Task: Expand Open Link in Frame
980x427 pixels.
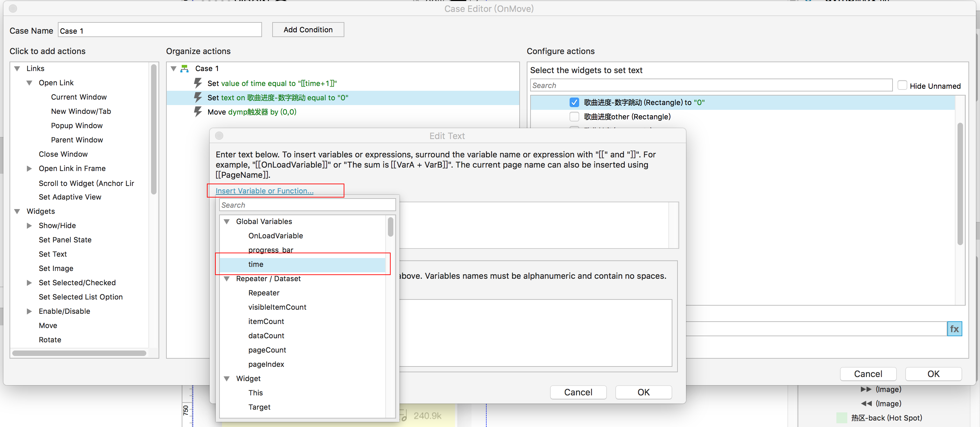Action: (29, 168)
